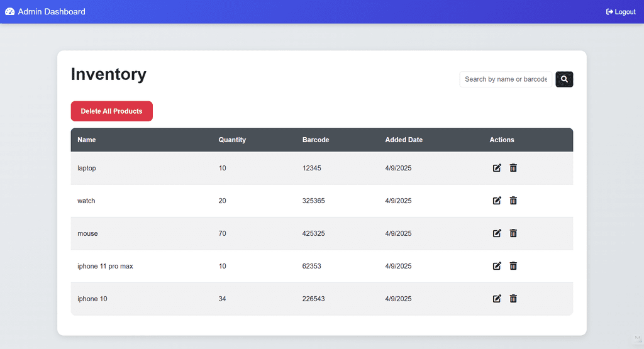644x349 pixels.
Task: Select the watch name cell
Action: coord(86,201)
